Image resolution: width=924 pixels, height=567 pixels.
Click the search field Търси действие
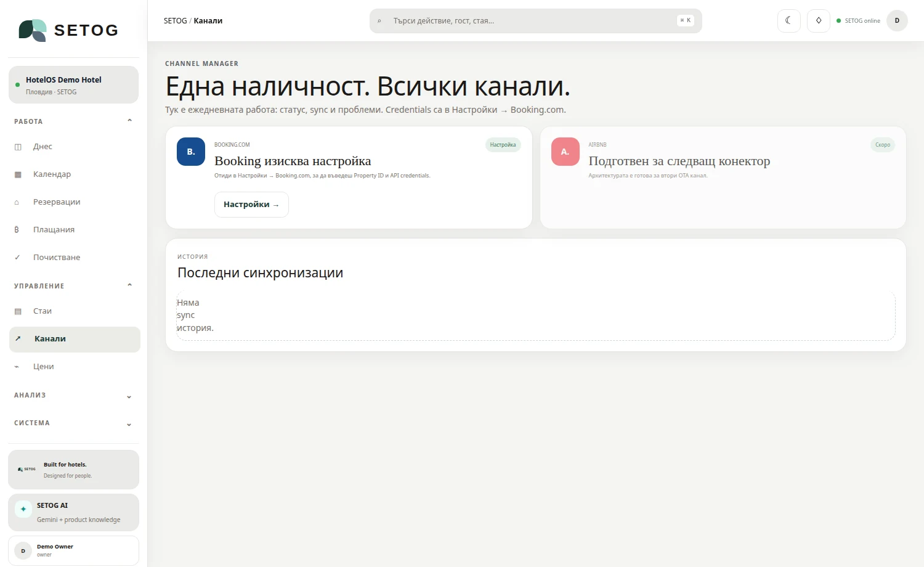[x=535, y=21]
